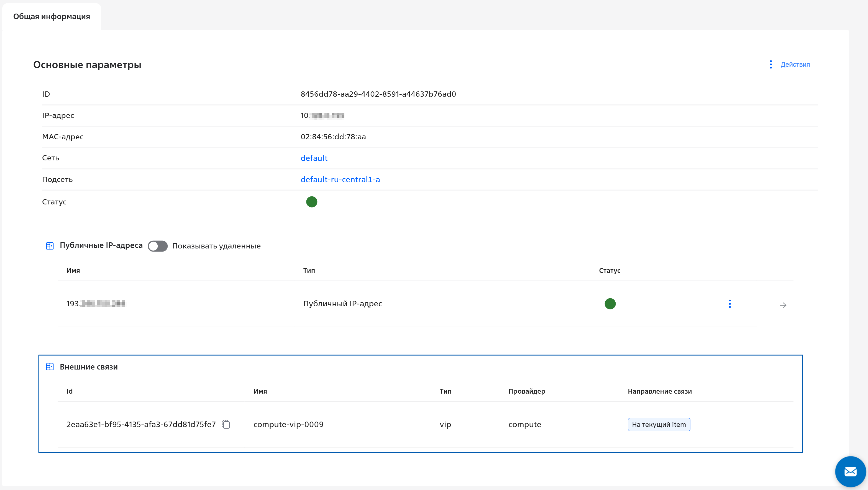Click the green status dot in Статус row
Screen dimensions: 868x490
[x=312, y=202]
